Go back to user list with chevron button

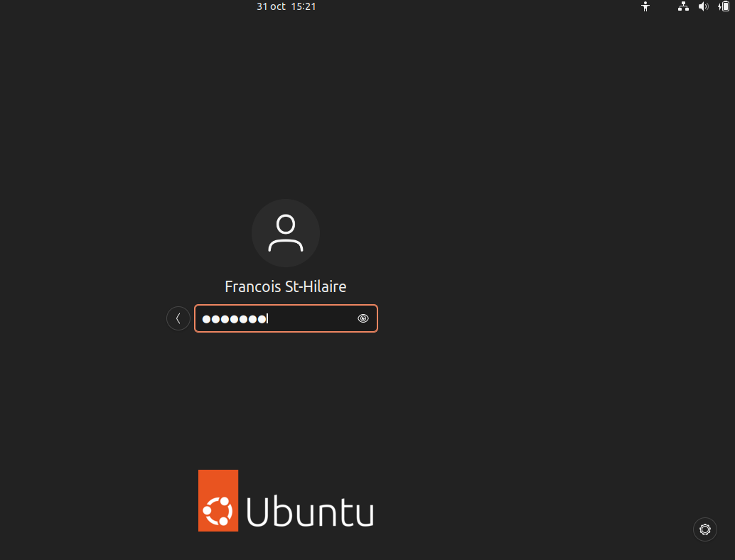(178, 318)
